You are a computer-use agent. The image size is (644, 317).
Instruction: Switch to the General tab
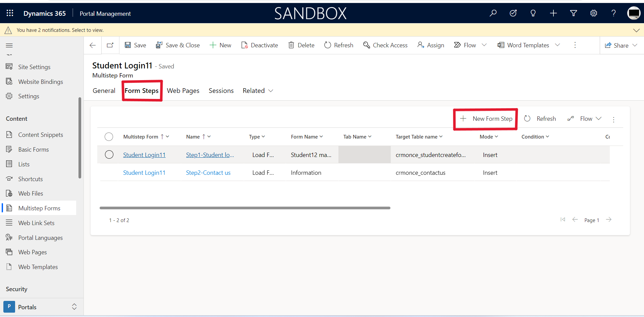(x=104, y=91)
